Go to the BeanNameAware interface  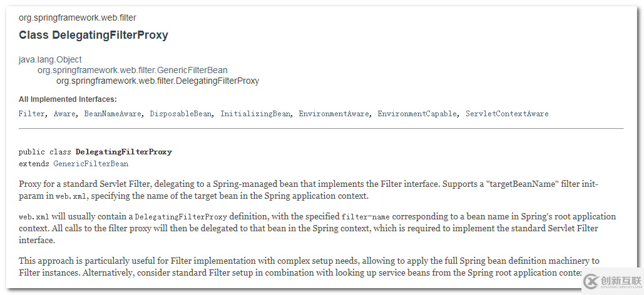pyautogui.click(x=113, y=114)
